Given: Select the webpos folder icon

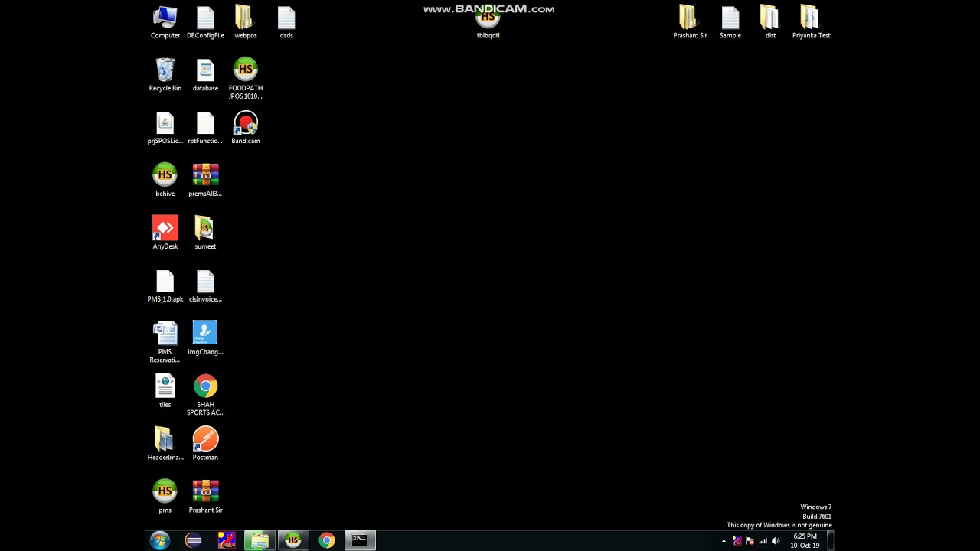Looking at the screenshot, I should 245,22.
